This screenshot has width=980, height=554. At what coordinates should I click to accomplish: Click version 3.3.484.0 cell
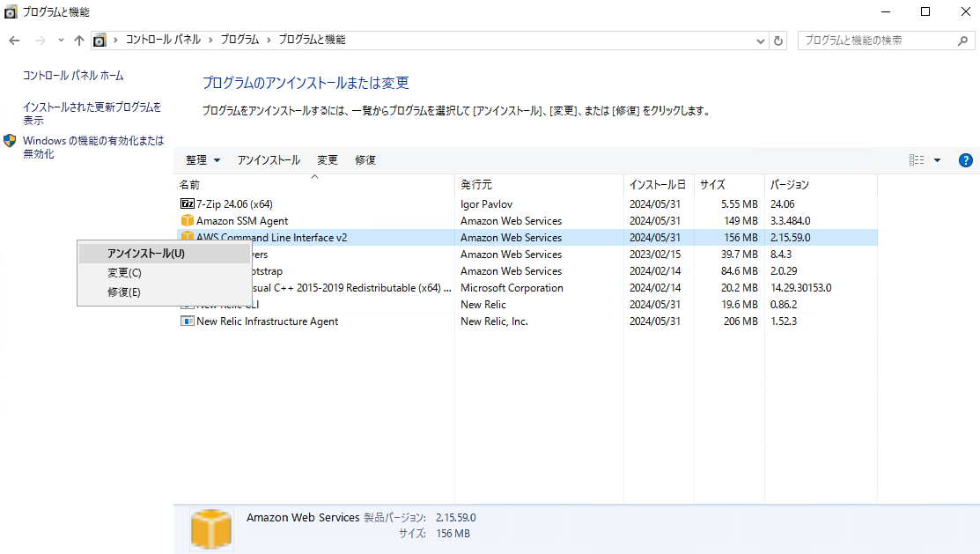[x=790, y=221]
